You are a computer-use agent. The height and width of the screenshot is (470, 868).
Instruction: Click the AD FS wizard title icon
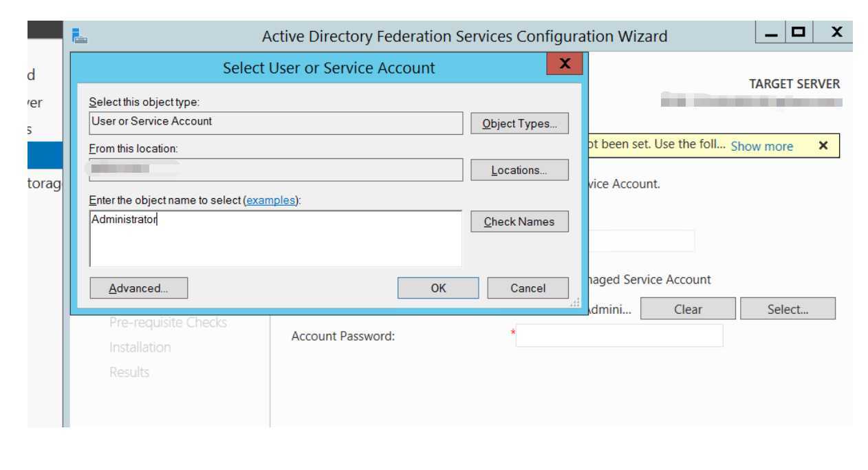[x=80, y=36]
